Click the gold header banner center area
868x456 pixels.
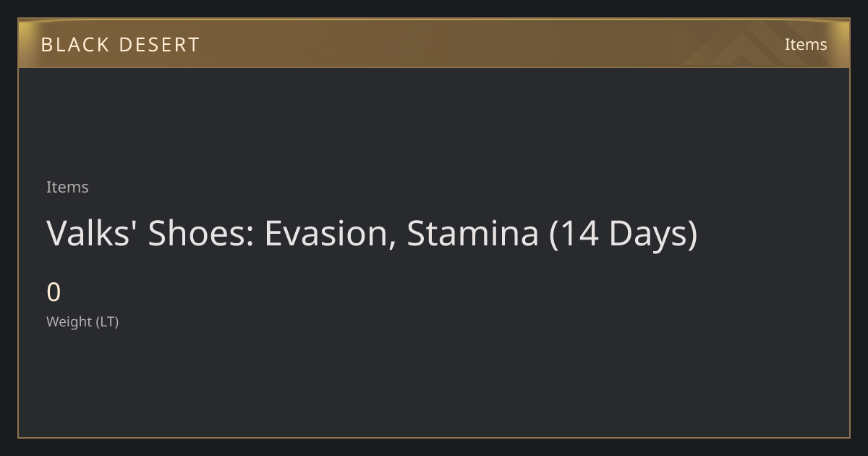pyautogui.click(x=434, y=43)
